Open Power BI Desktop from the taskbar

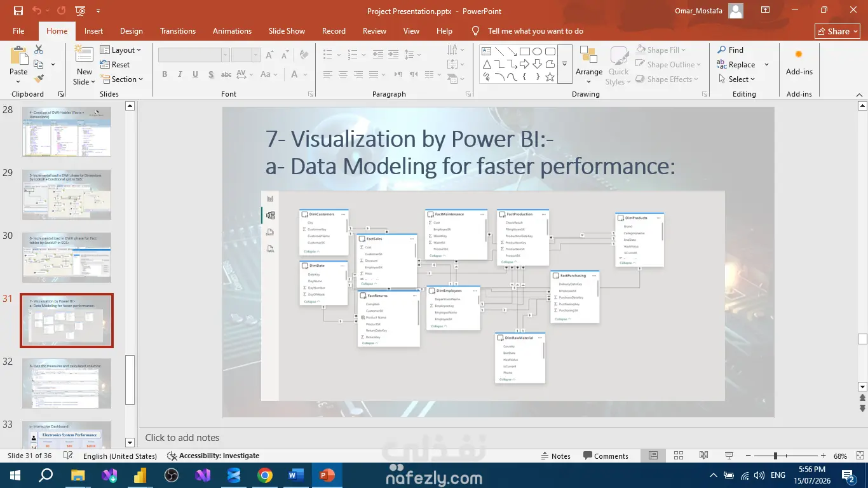(140, 475)
